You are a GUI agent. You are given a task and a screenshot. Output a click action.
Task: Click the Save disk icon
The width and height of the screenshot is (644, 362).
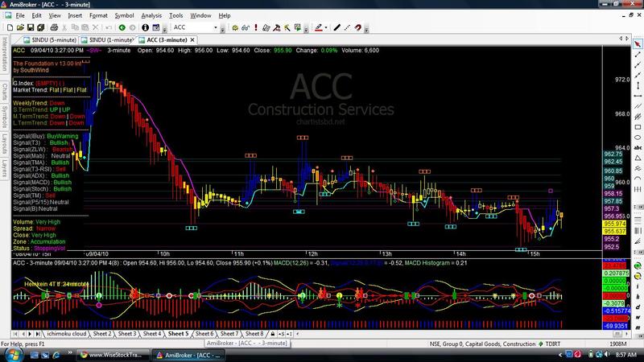(x=31, y=27)
